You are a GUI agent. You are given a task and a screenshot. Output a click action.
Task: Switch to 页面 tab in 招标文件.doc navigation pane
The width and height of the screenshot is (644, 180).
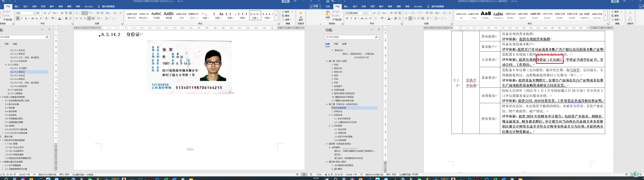click(x=336, y=44)
